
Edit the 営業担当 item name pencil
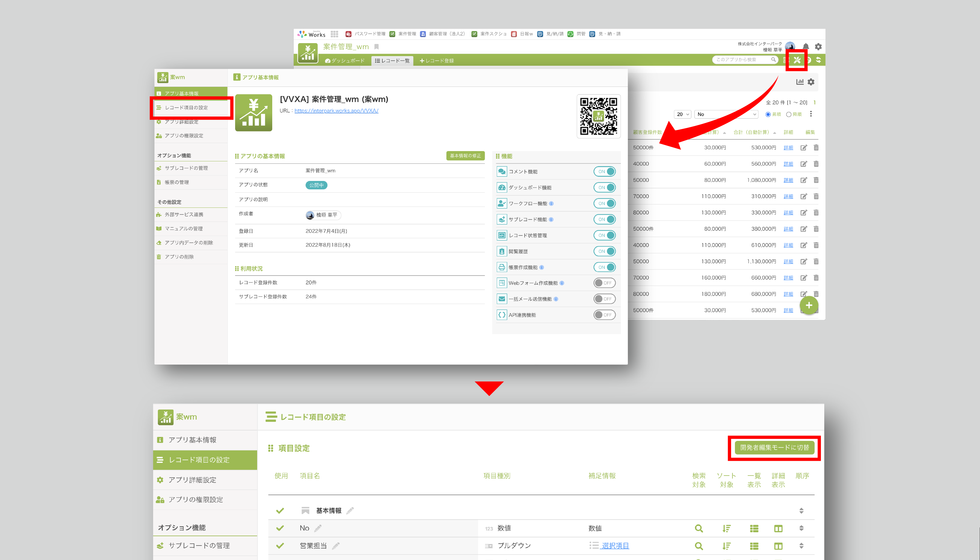(x=336, y=546)
